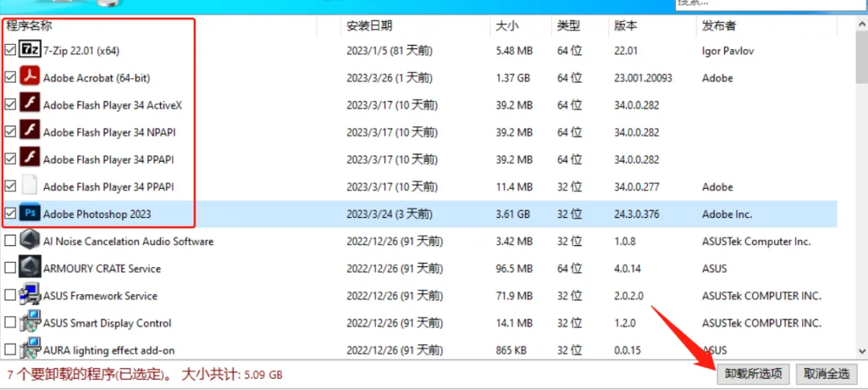Click the blank icon of 11.4 MB Flash PPAPI
Viewport: 868px width, 390px height.
[x=30, y=186]
